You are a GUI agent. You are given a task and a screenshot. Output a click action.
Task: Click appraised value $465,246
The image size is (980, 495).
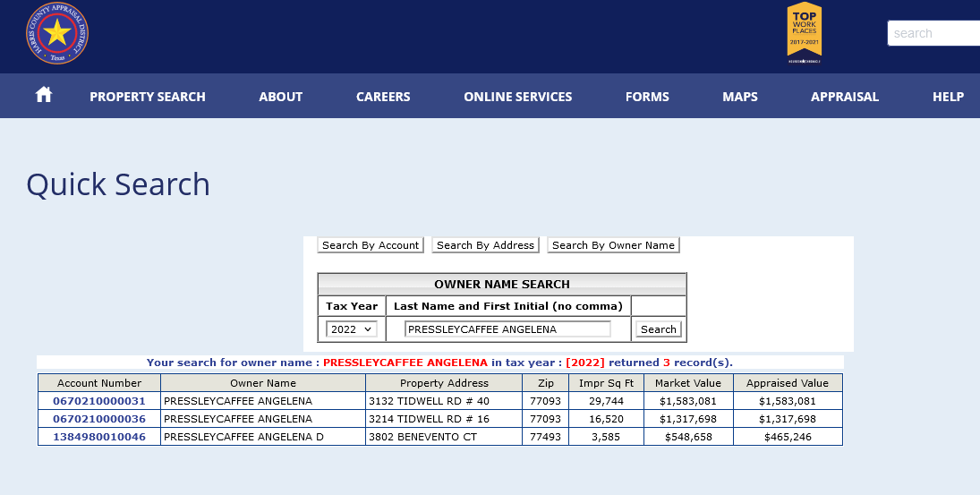point(788,437)
